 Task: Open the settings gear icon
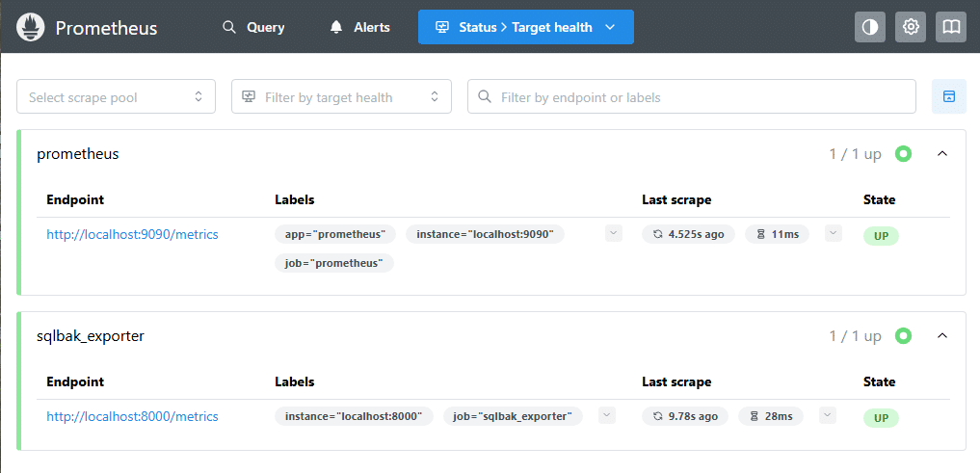[910, 27]
